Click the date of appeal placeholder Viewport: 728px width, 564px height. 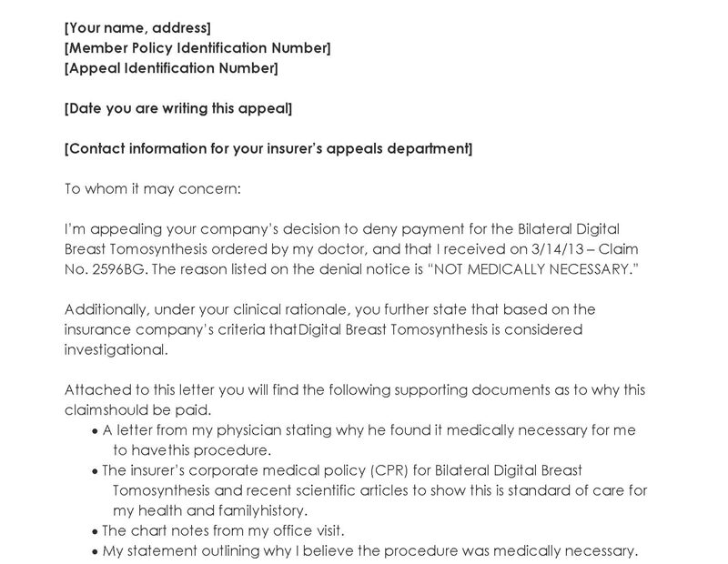(178, 108)
